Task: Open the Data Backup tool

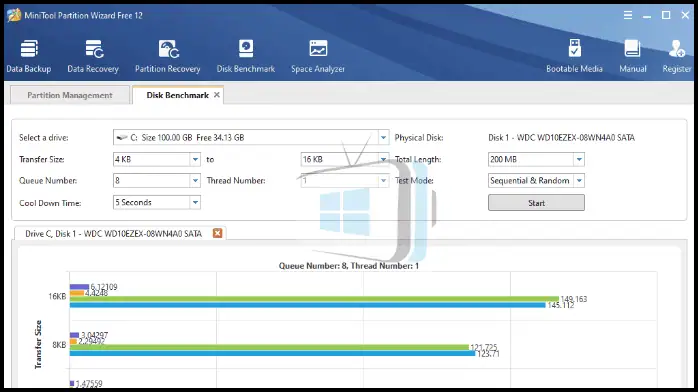Action: coord(29,57)
